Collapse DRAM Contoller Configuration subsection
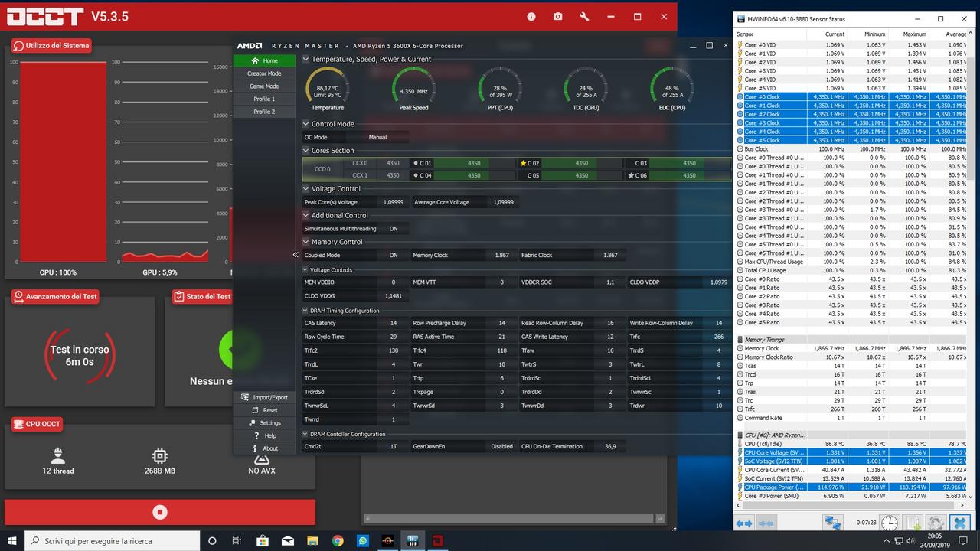 coord(306,434)
